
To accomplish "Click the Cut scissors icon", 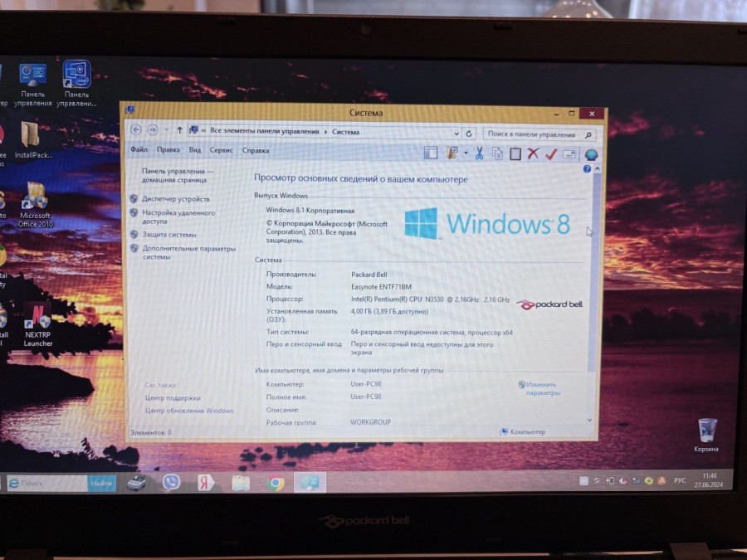I will [x=479, y=153].
